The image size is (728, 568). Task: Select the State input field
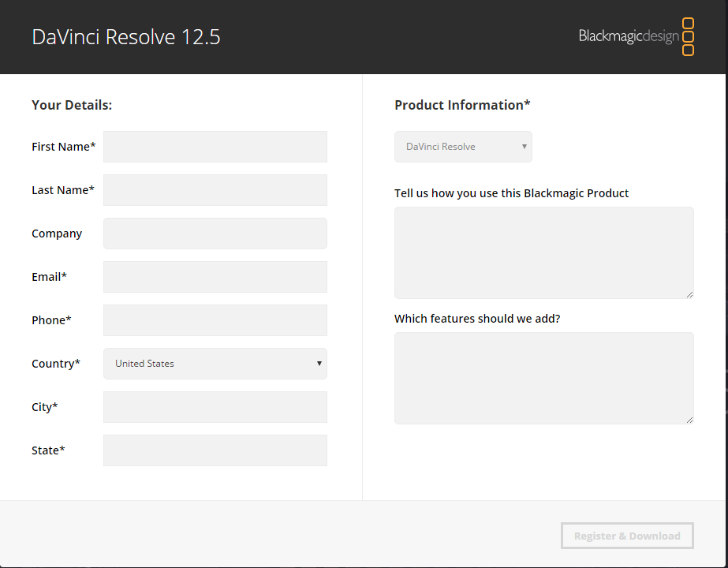215,450
